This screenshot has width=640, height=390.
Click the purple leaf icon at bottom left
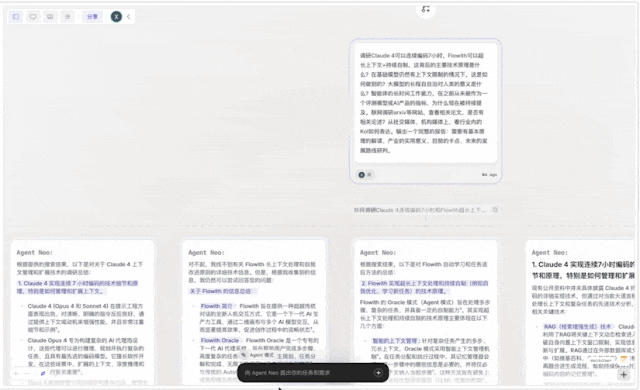pyautogui.click(x=43, y=373)
